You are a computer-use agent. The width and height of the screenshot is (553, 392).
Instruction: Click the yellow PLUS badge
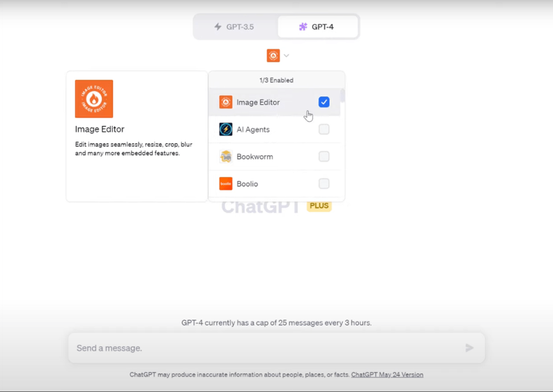pyautogui.click(x=319, y=206)
